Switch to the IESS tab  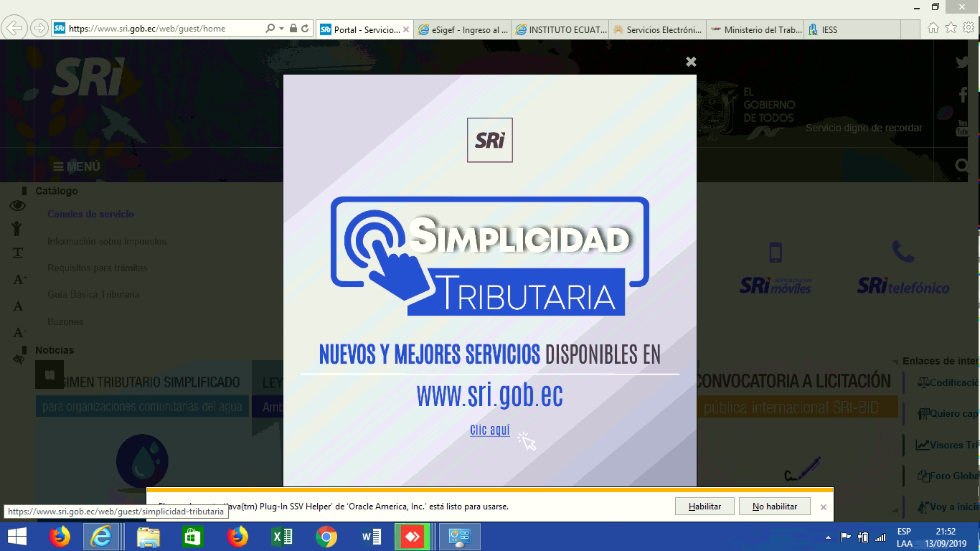click(x=829, y=29)
